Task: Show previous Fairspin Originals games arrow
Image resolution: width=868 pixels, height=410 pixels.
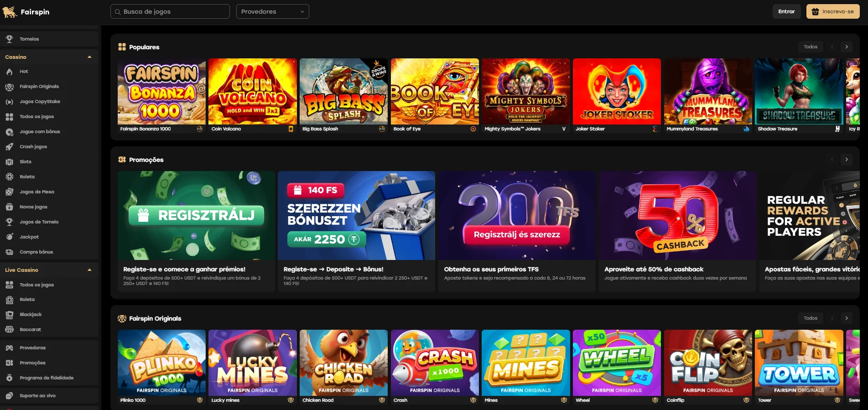Action: pos(832,318)
